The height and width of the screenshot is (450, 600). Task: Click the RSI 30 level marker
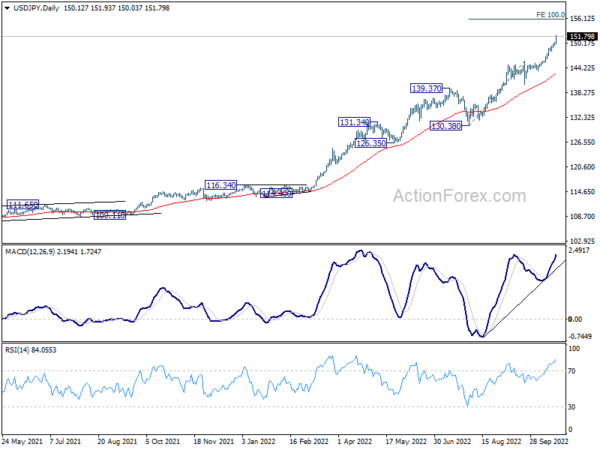[572, 407]
